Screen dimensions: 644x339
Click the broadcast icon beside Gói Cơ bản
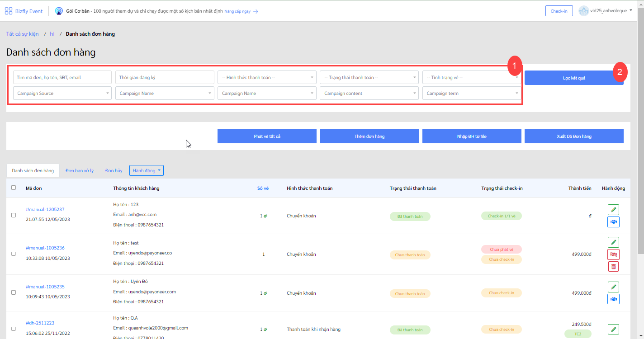(59, 11)
